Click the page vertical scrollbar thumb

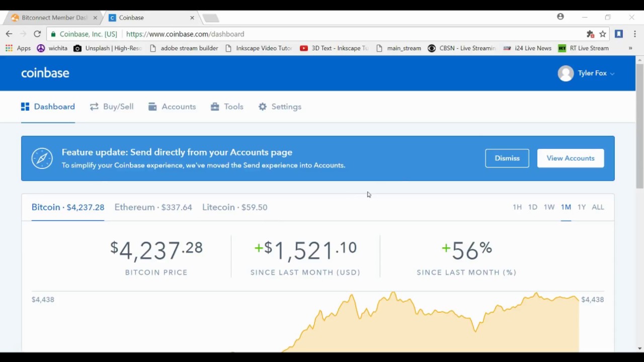tap(639, 126)
